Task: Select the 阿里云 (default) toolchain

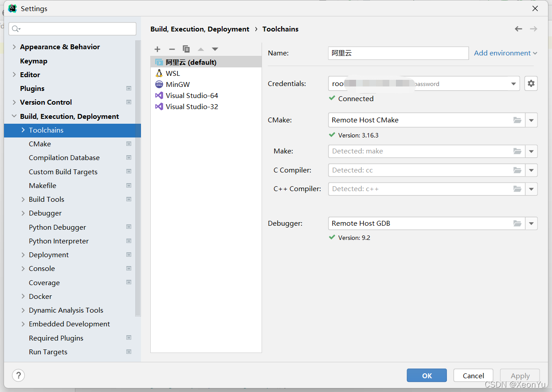Action: tap(206, 62)
